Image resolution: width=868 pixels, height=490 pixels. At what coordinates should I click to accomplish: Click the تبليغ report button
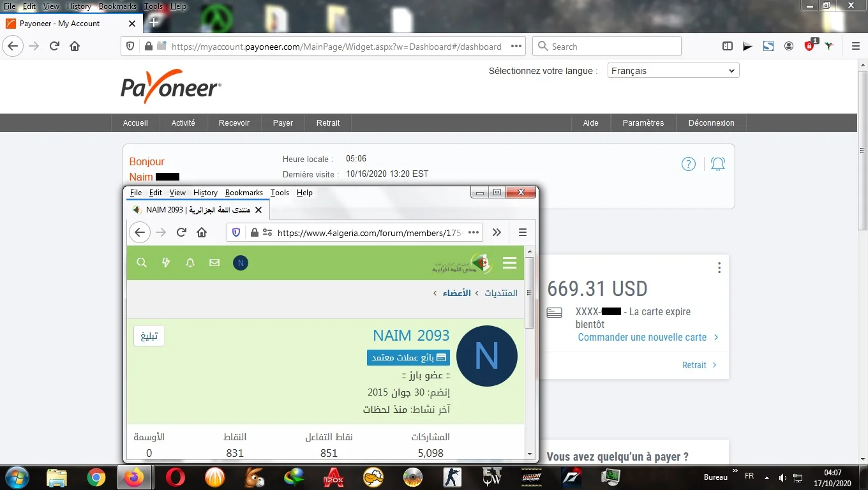(149, 336)
